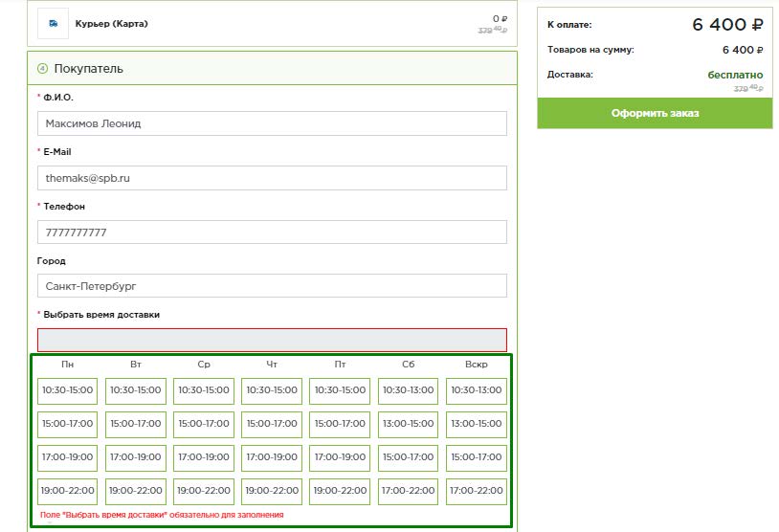Focus the Город field with Санкт-Петербург
The width and height of the screenshot is (779, 532).
coord(272,286)
